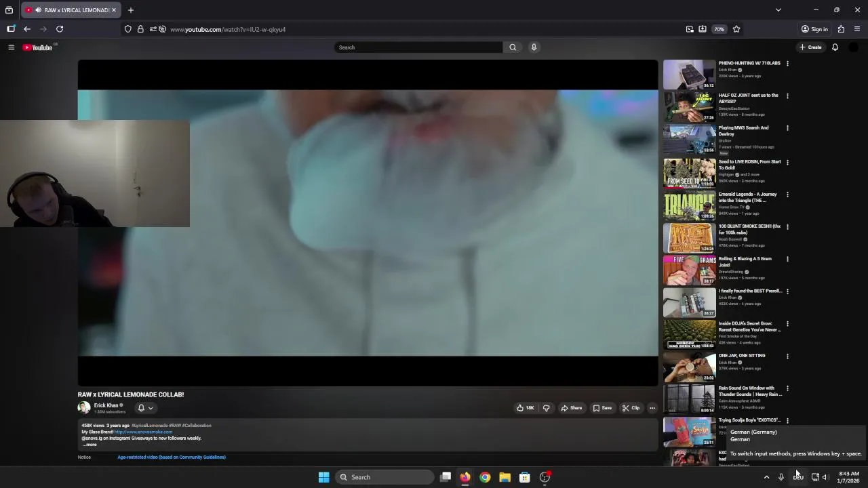Click the YouTube search magnifier button

513,47
